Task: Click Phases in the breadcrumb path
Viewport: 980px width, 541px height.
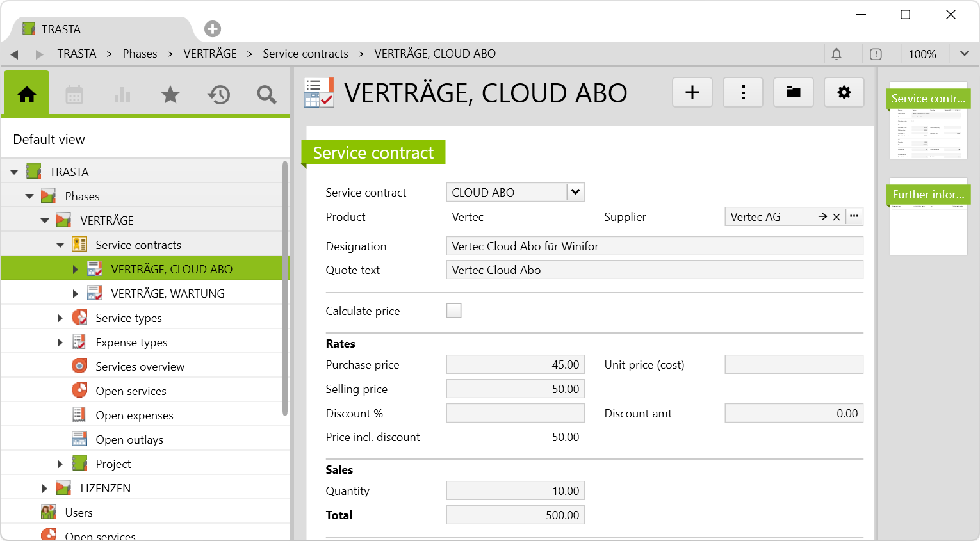Action: click(x=140, y=54)
